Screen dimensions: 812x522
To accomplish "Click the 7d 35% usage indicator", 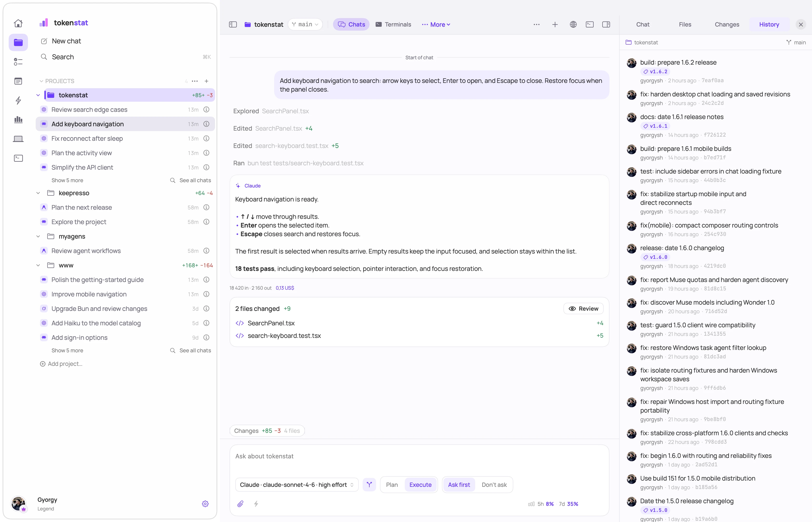I will pyautogui.click(x=568, y=504).
